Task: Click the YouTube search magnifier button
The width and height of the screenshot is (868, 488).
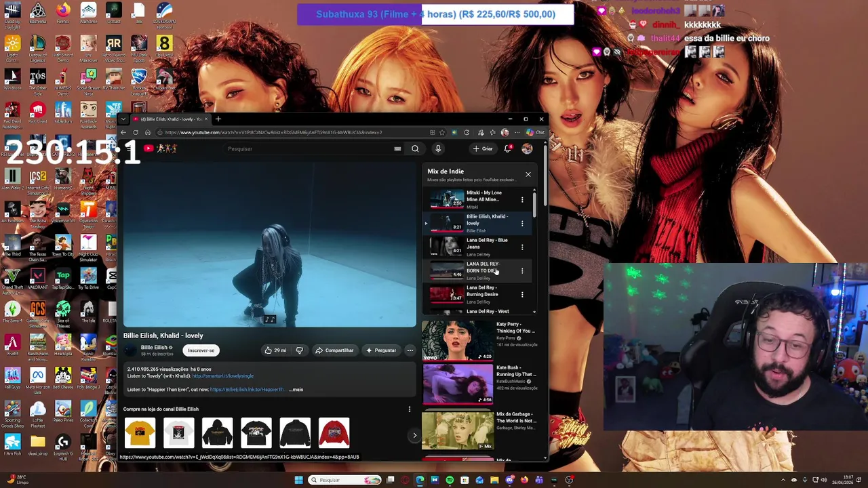Action: (x=415, y=148)
